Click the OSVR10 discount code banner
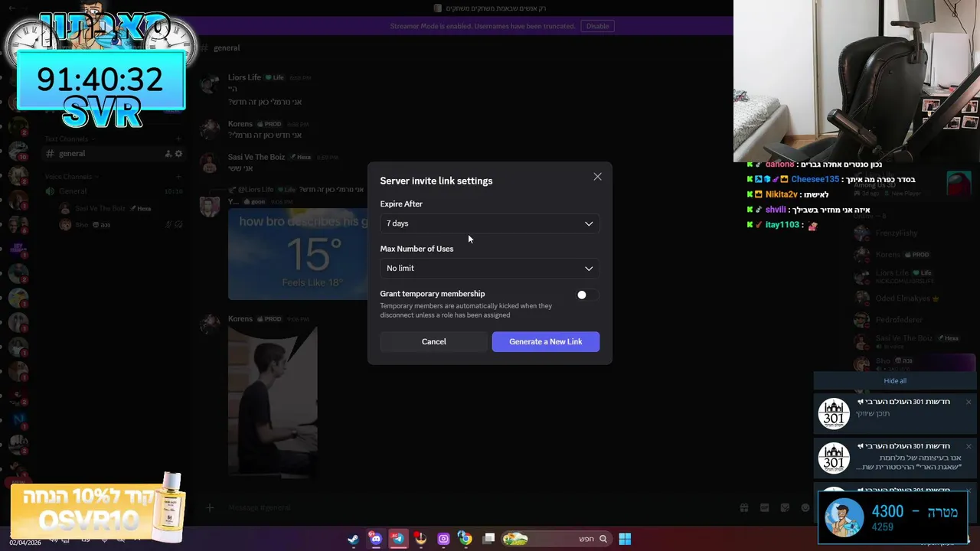 [x=98, y=510]
